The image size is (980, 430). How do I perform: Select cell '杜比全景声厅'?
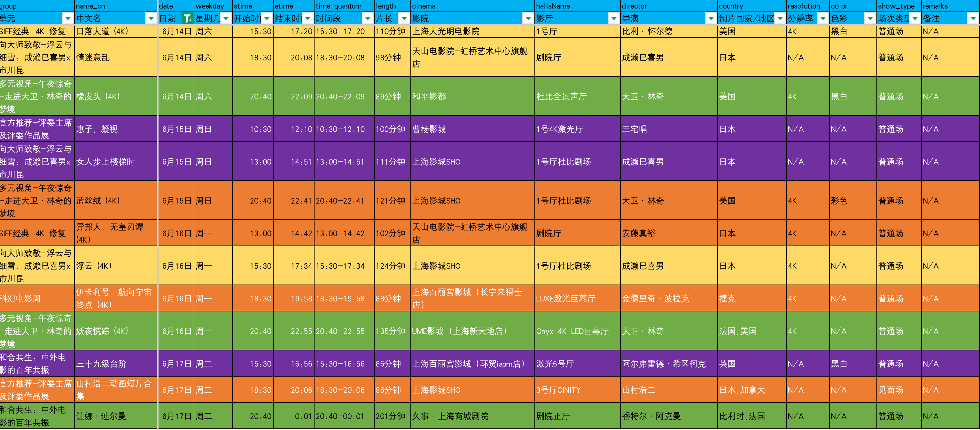coord(578,96)
